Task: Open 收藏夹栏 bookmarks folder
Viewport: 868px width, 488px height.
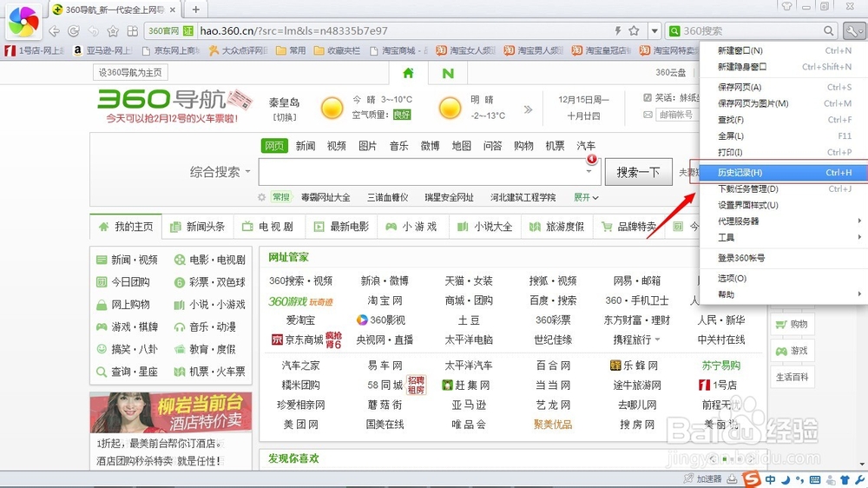Action: [337, 50]
